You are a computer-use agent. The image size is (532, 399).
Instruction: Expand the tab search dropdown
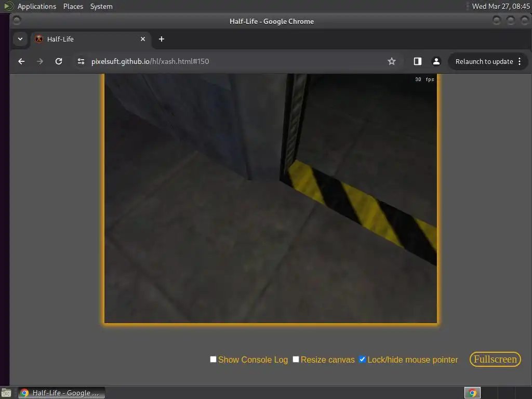(x=20, y=39)
